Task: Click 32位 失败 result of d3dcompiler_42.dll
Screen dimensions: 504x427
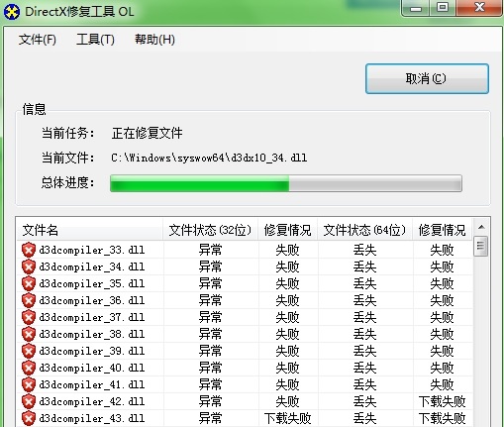Action: tap(287, 401)
